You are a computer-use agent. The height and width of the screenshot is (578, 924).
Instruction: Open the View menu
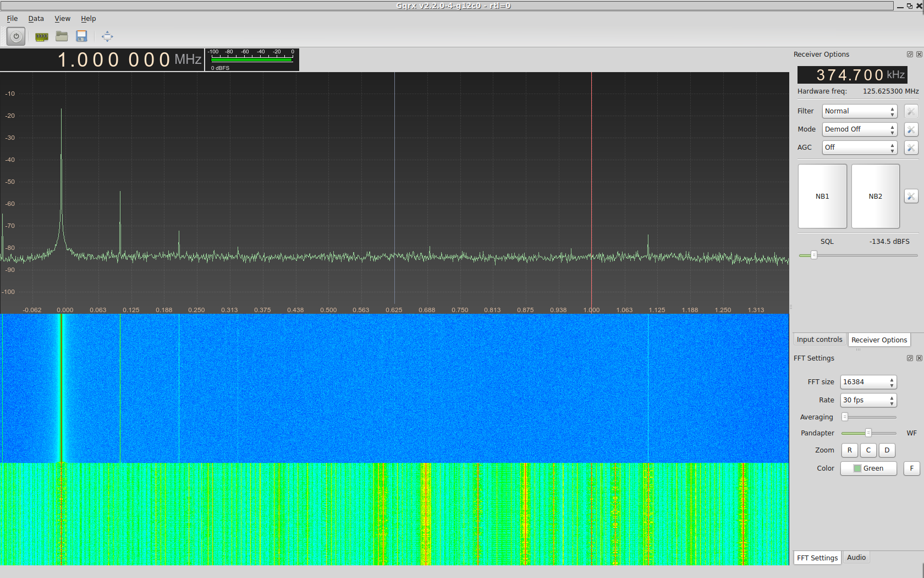[62, 19]
